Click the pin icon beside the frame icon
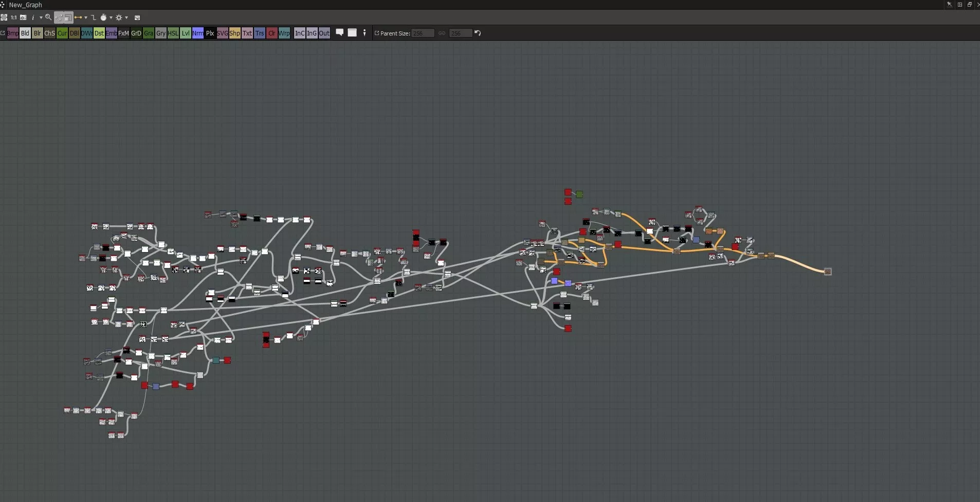 tap(365, 33)
